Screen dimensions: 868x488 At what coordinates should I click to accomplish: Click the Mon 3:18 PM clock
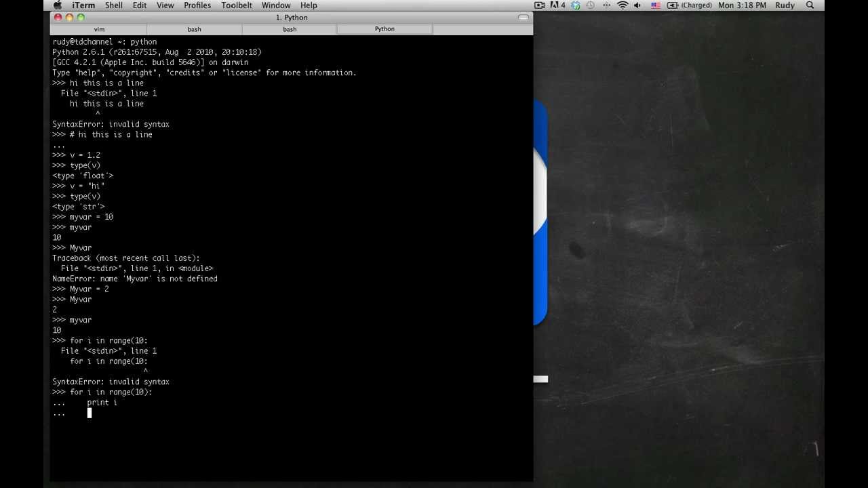pyautogui.click(x=742, y=5)
